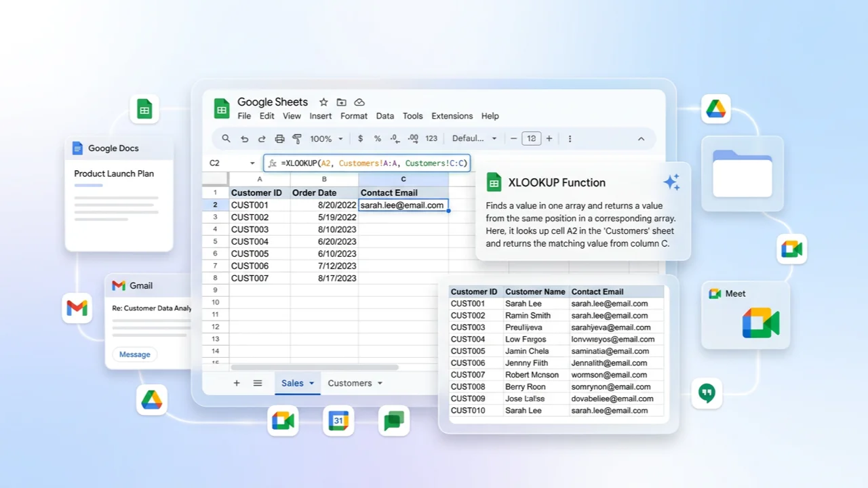Screen dimensions: 868x488
Task: Open the blue folder card
Action: coord(743,174)
